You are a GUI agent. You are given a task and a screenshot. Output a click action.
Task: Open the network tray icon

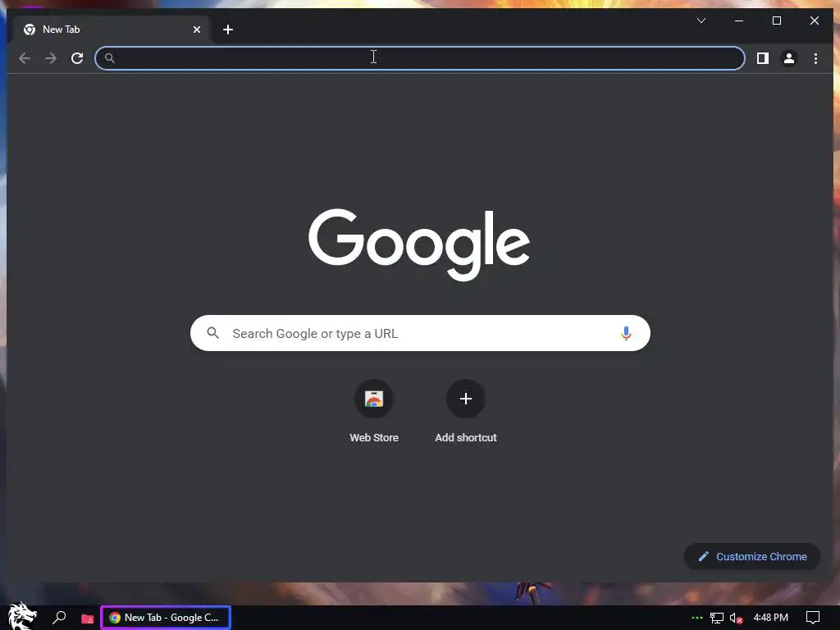(716, 619)
